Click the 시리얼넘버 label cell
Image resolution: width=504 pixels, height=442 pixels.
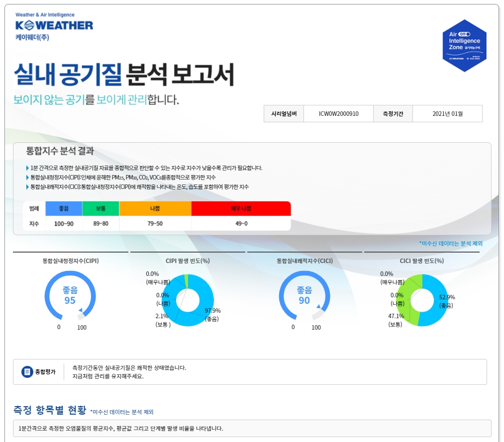tap(284, 114)
